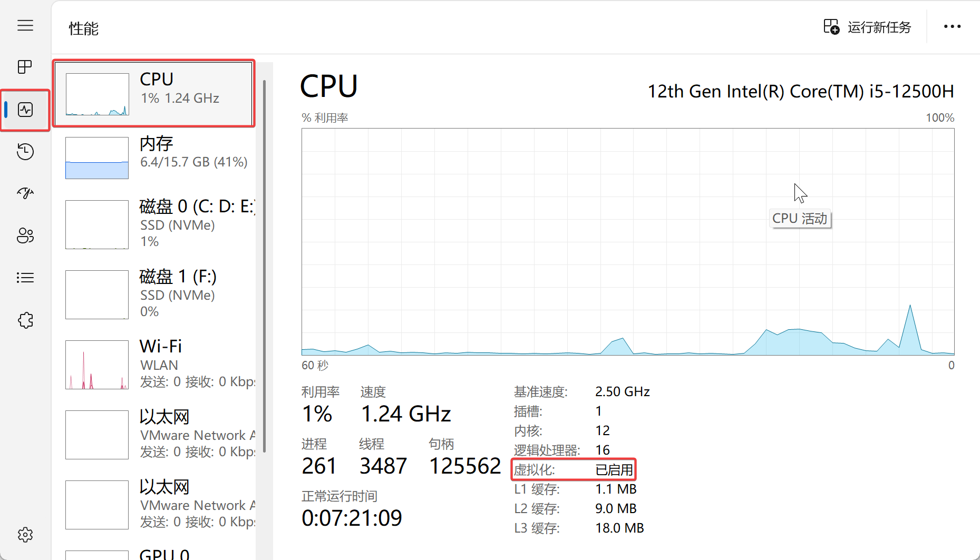
Task: Click 运行新任务 to run a new task
Action: (867, 26)
